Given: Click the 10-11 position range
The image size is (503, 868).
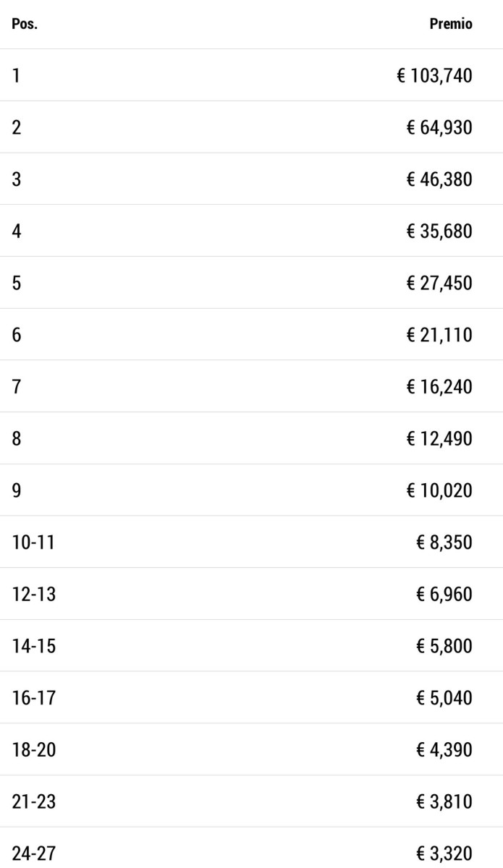Looking at the screenshot, I should coord(33,542).
